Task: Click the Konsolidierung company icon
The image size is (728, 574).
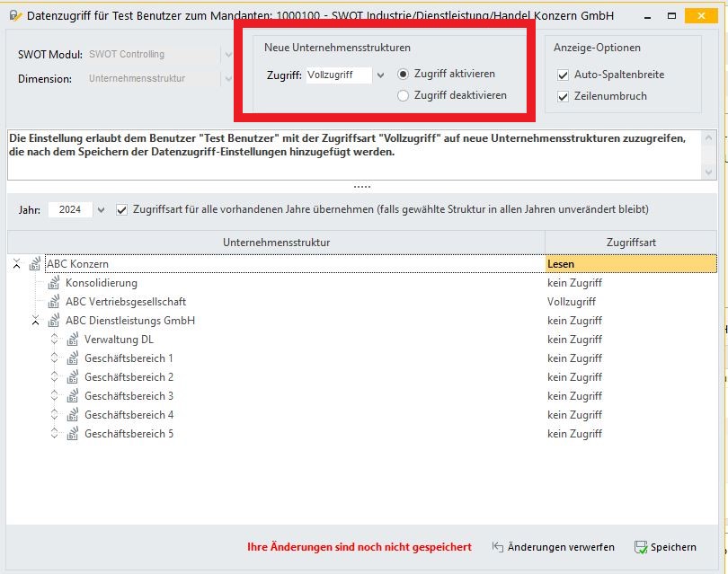Action: [x=54, y=283]
